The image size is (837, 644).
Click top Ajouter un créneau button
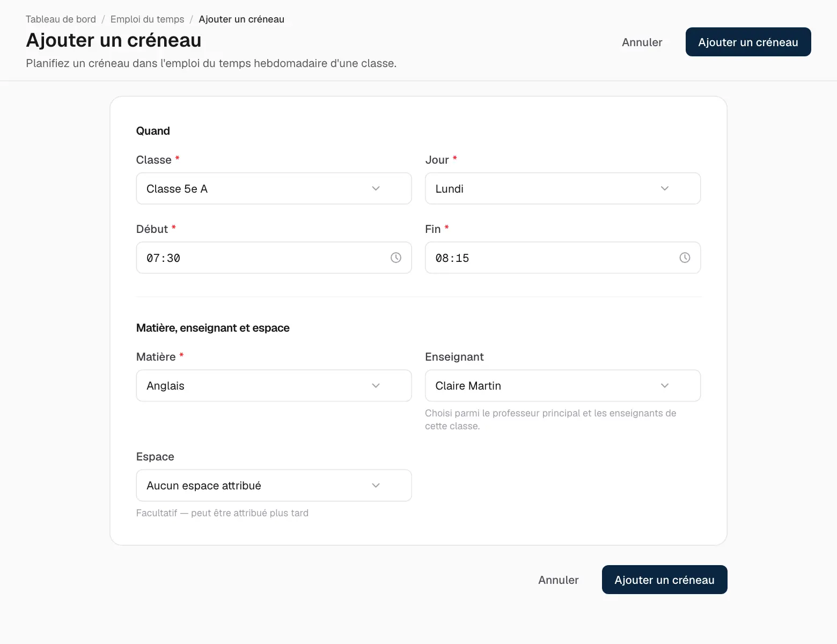(x=748, y=42)
